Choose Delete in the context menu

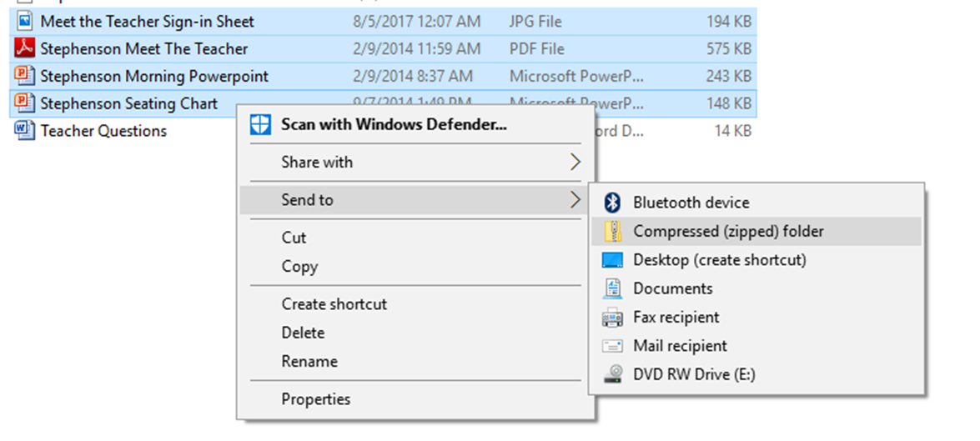pos(415,333)
